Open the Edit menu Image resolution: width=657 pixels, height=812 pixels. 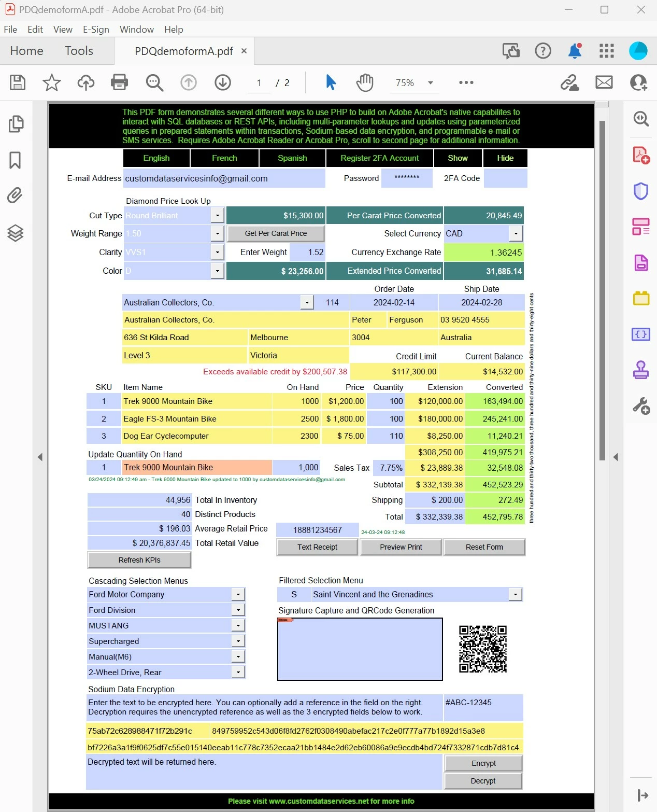35,30
